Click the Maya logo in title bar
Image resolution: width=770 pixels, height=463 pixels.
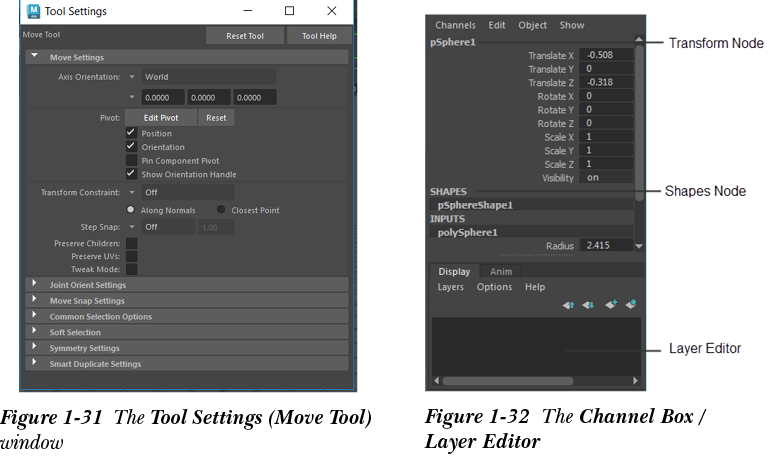[x=33, y=11]
